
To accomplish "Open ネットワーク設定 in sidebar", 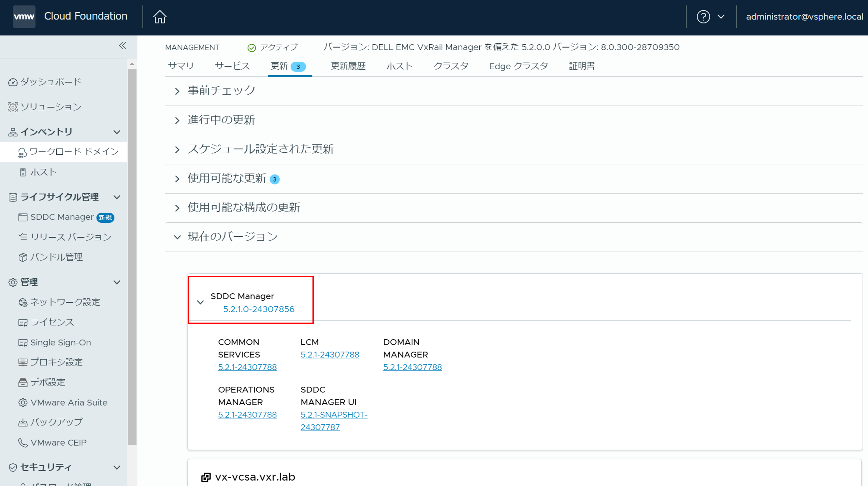I will click(65, 302).
